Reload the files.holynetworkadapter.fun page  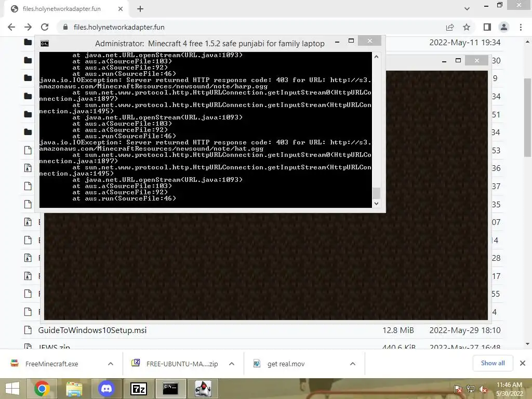45,27
